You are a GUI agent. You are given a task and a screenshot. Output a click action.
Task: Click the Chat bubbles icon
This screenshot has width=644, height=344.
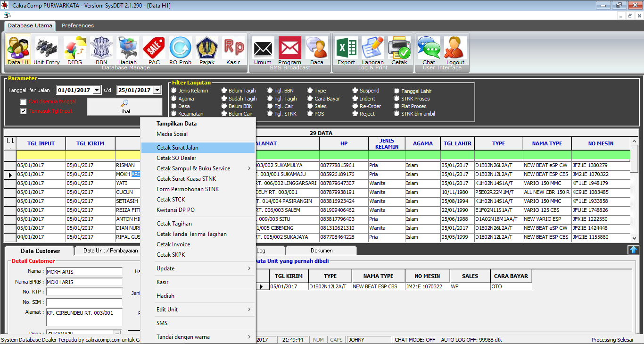(x=429, y=50)
